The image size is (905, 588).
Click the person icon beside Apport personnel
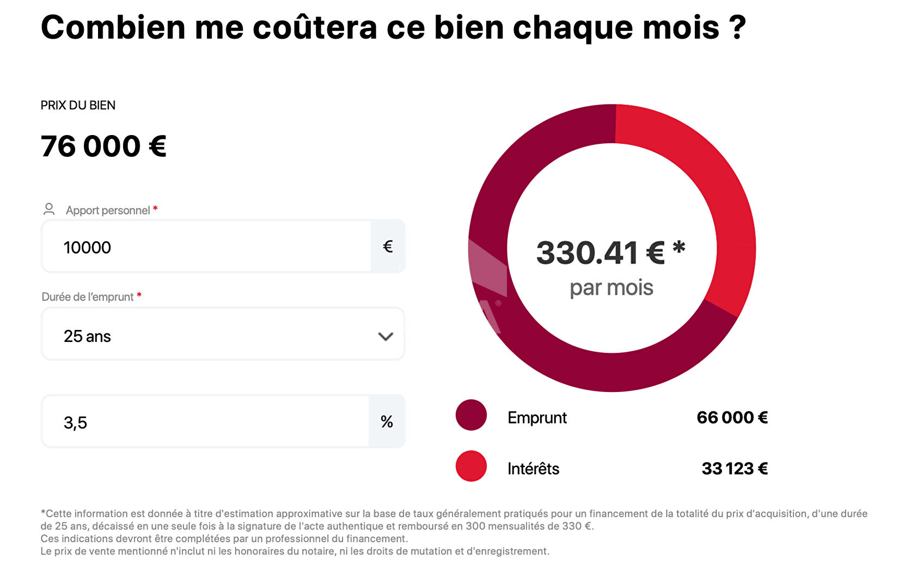click(49, 210)
